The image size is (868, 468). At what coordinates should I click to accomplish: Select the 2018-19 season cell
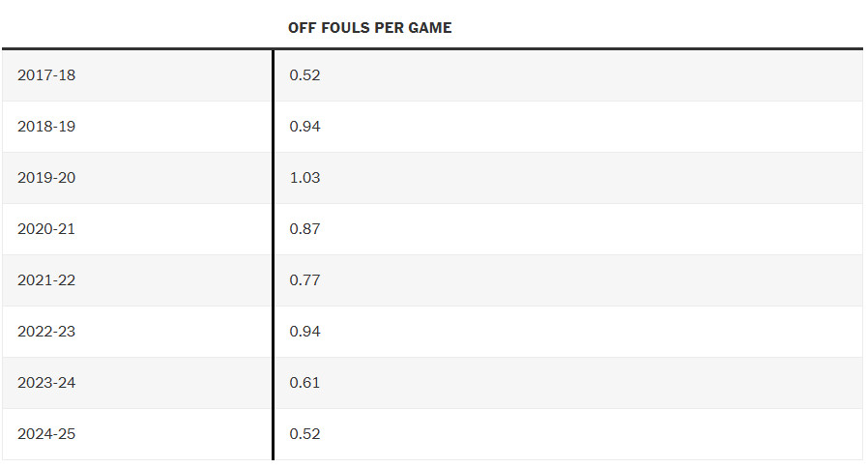click(46, 127)
